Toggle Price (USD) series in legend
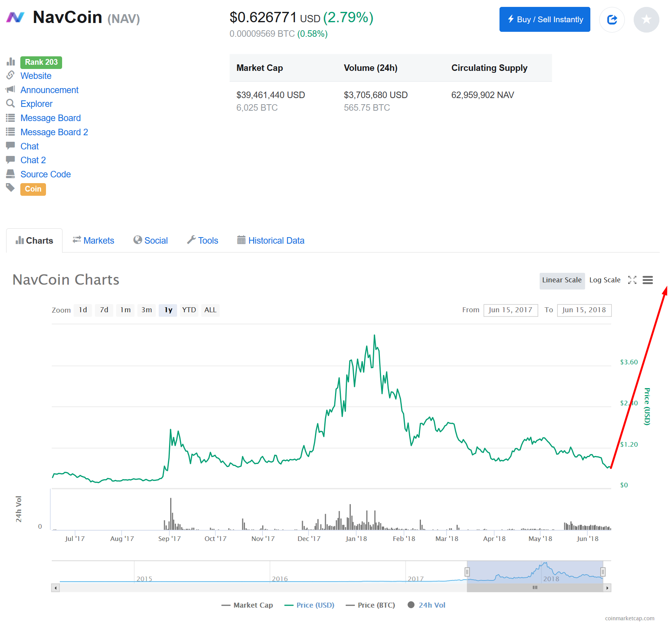672x631 pixels. click(x=309, y=605)
